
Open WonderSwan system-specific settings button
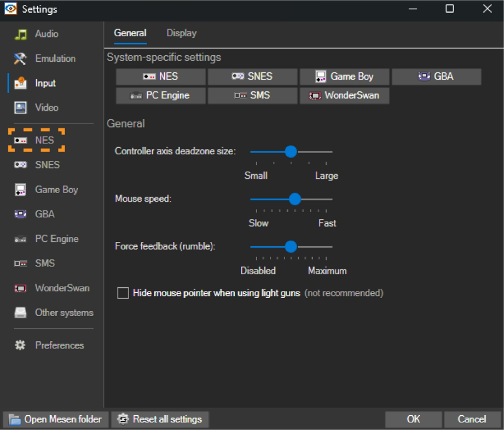344,95
